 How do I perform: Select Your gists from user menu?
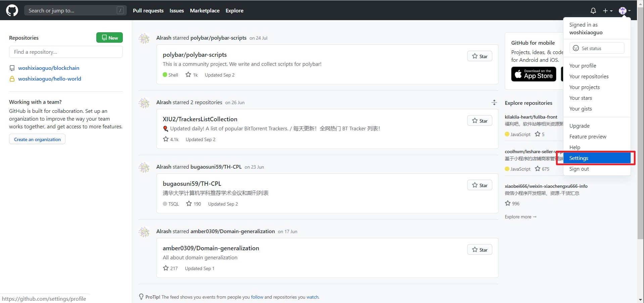tap(597, 109)
